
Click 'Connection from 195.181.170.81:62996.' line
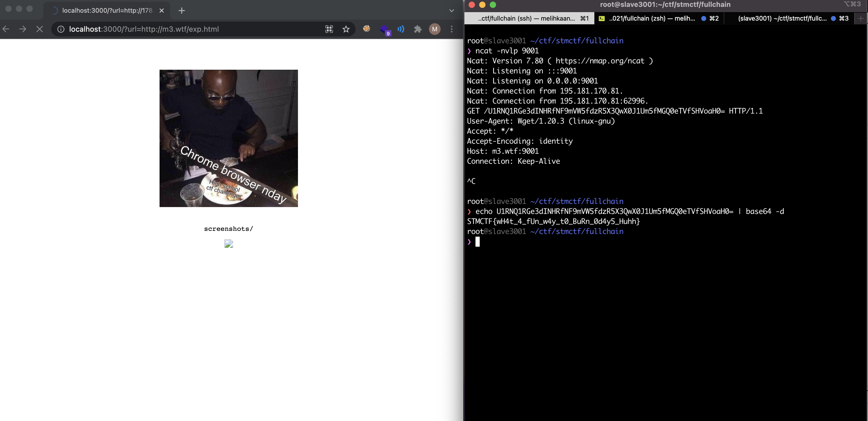pyautogui.click(x=558, y=101)
